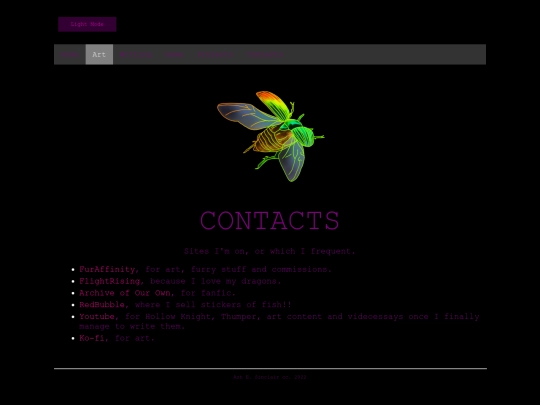Go to the Youtube channel link
This screenshot has height=405, width=540.
(x=97, y=316)
